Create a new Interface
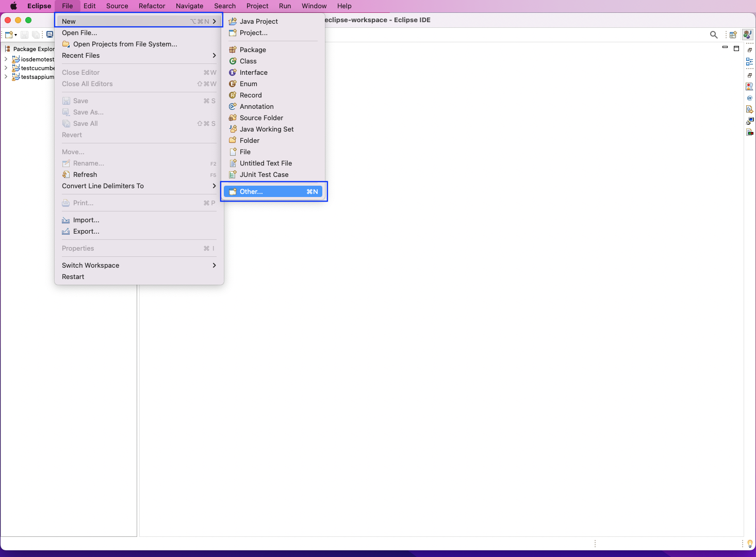756x557 pixels. (274, 72)
